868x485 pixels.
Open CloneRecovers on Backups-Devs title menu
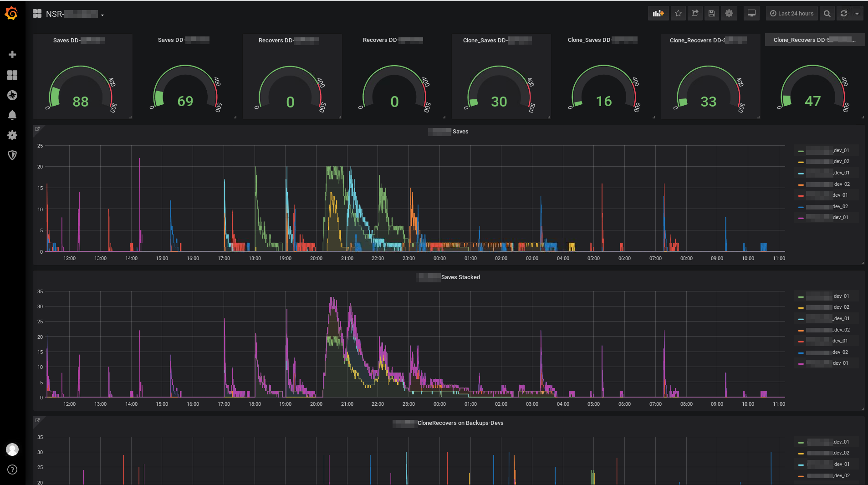(x=448, y=423)
